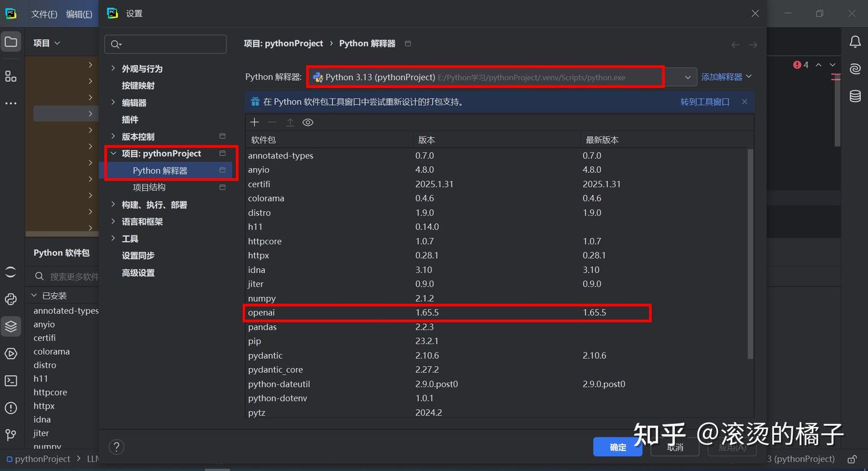This screenshot has height=471, width=868.
Task: Collapse the 项目: pythonProject settings node
Action: 113,154
